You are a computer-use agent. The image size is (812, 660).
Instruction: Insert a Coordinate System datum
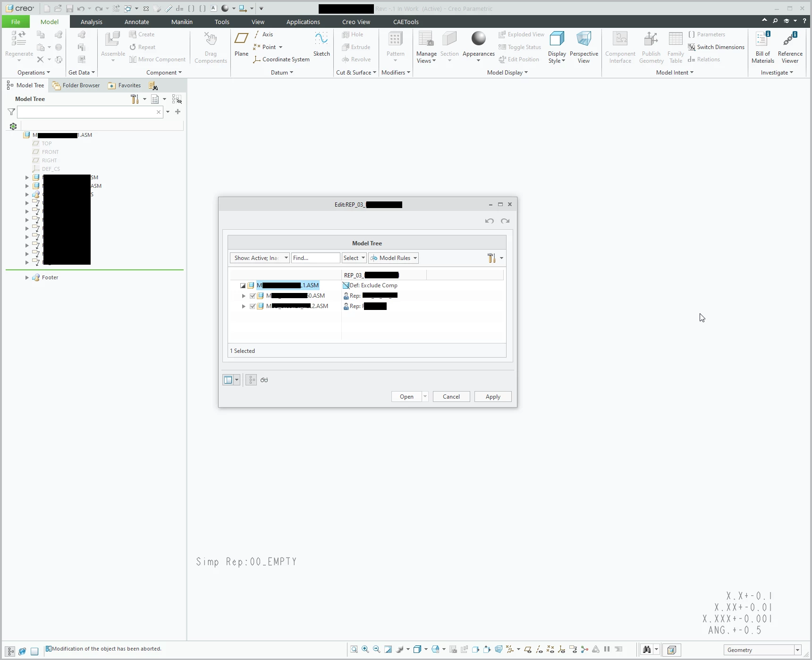281,59
